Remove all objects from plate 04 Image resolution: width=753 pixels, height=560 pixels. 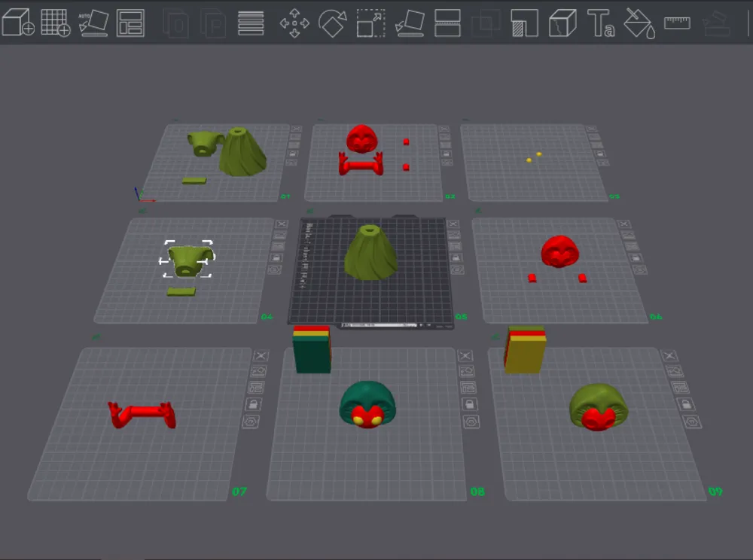(x=282, y=224)
